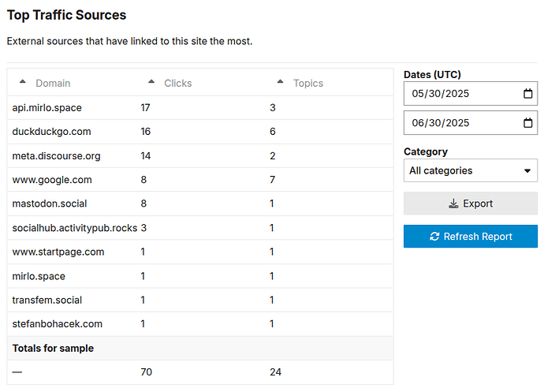
Task: Click the Clicks column header
Action: click(x=178, y=84)
